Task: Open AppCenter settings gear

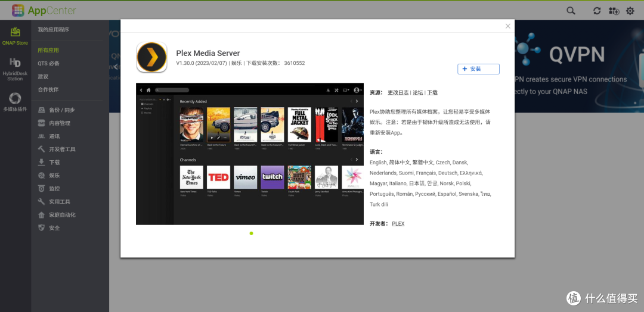Action: click(x=630, y=11)
